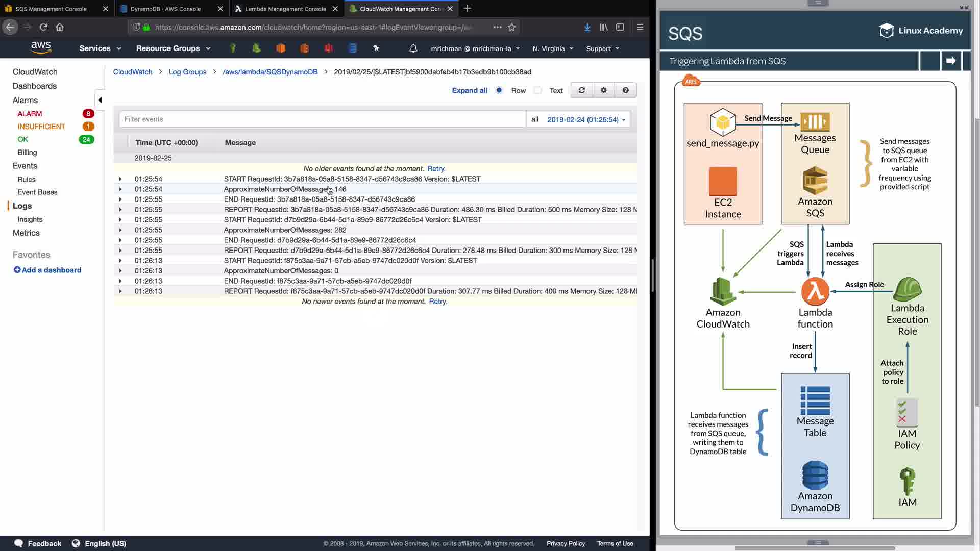
Task: Click the Log Groups breadcrumb link
Action: click(x=187, y=72)
